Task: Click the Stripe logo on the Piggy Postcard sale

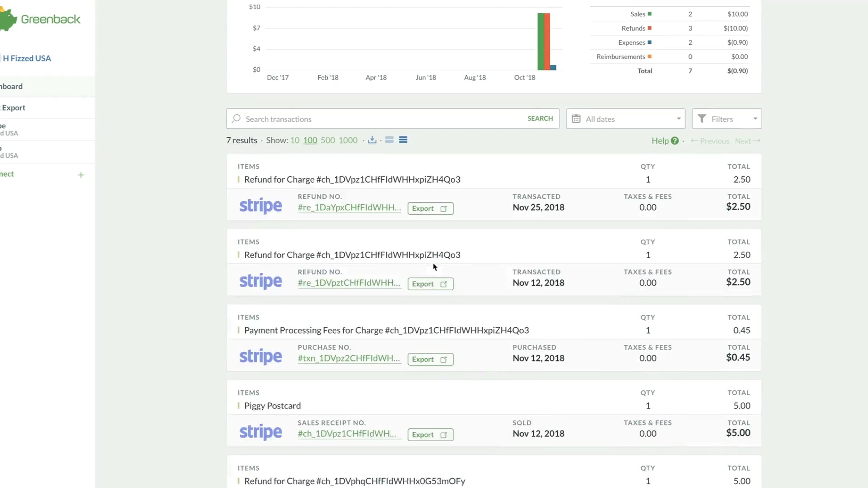Action: click(260, 432)
